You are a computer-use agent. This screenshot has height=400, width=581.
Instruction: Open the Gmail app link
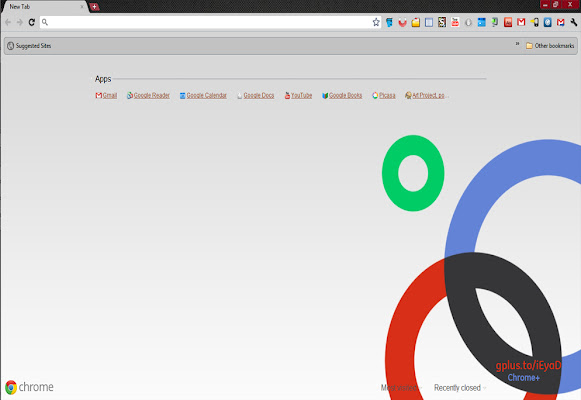(106, 96)
